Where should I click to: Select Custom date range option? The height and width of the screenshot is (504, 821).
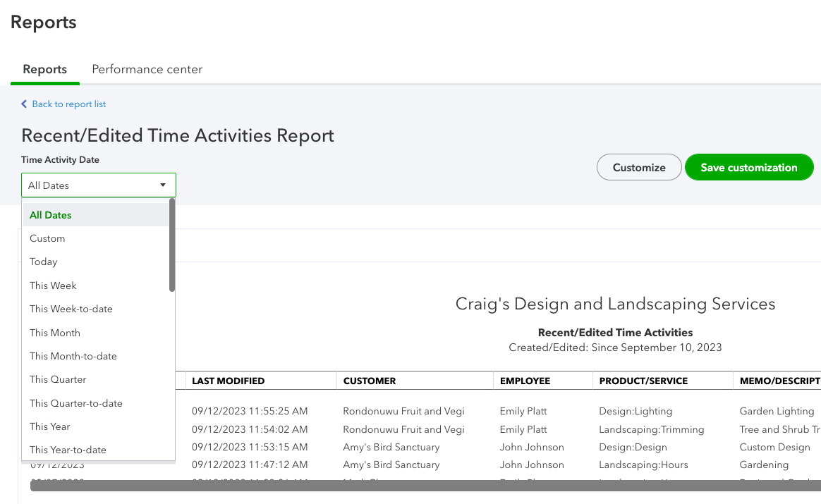click(x=47, y=238)
